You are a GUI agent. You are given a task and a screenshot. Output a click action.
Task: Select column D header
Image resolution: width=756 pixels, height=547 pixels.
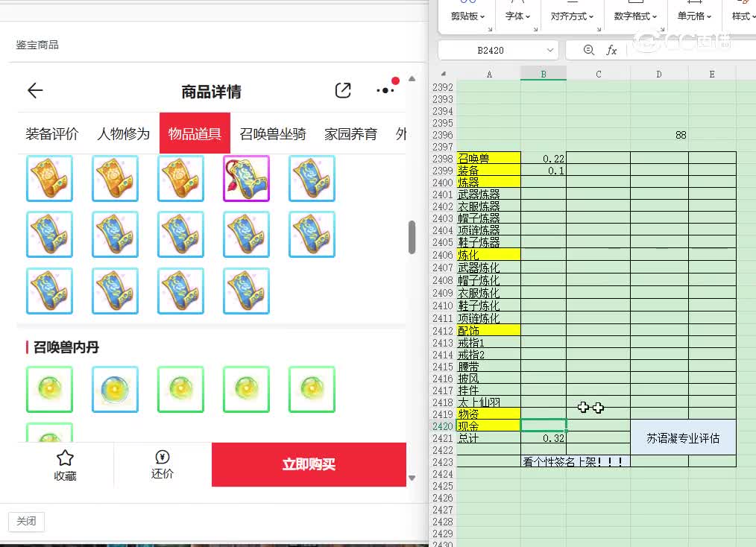point(659,75)
